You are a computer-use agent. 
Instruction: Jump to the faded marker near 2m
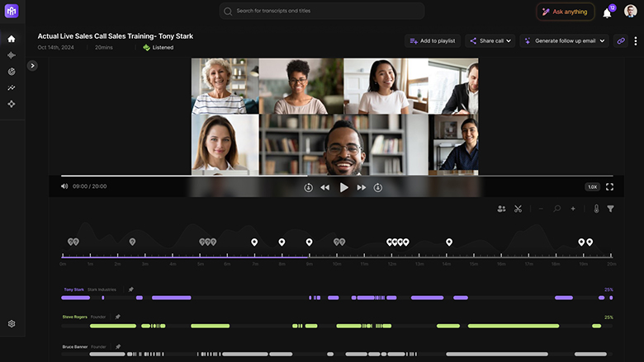click(132, 242)
